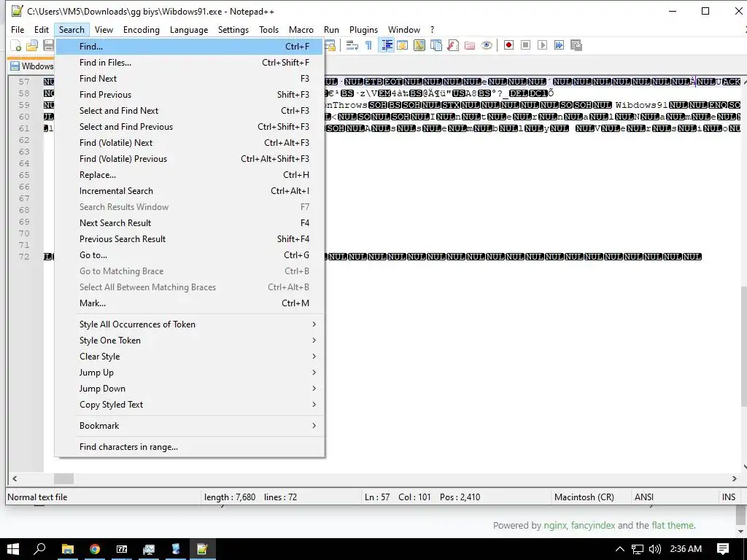Click the New file toolbar icon
Image resolution: width=747 pixels, height=560 pixels.
point(16,45)
